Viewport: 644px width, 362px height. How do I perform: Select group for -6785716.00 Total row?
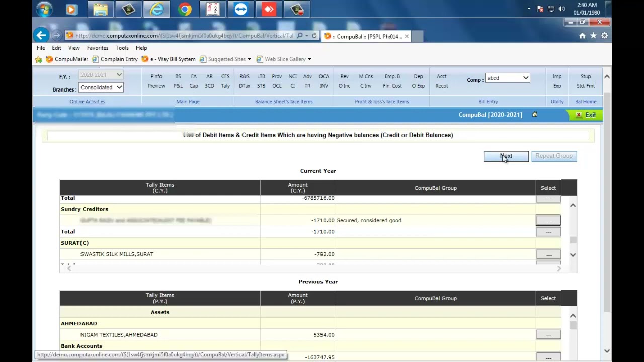[x=548, y=198]
